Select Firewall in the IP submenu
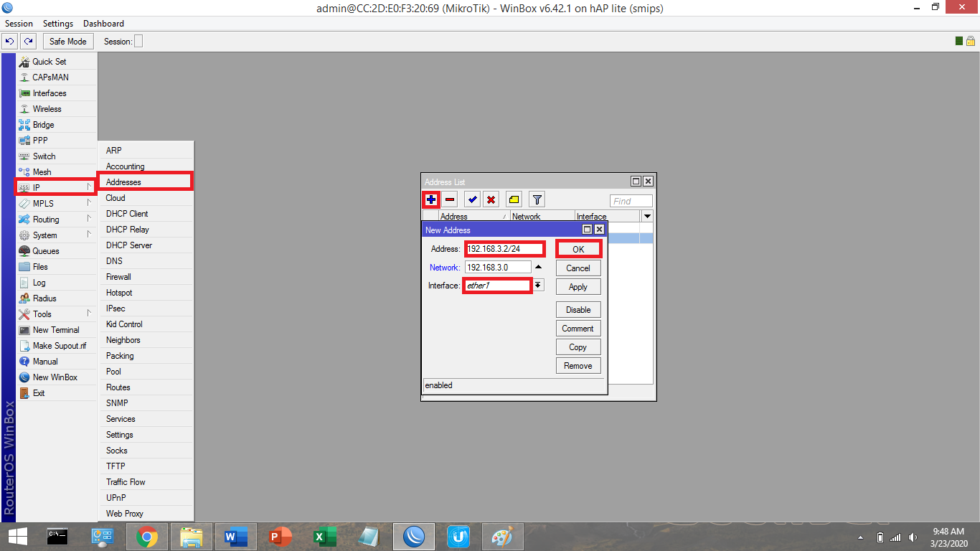 (x=146, y=277)
